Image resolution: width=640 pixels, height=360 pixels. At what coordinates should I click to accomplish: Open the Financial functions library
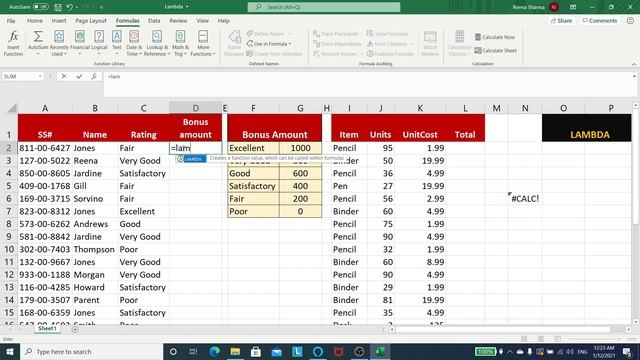click(80, 43)
